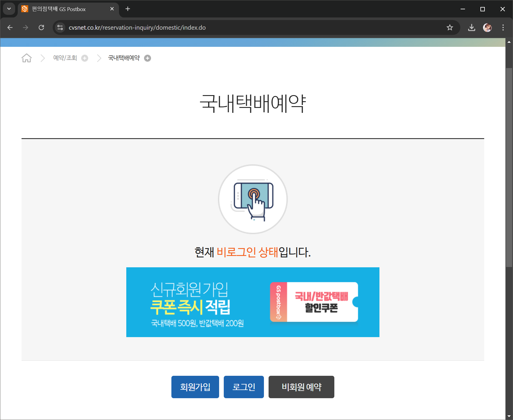
Task: Open the 국내택배예약 breadcrumb link
Action: pyautogui.click(x=124, y=58)
